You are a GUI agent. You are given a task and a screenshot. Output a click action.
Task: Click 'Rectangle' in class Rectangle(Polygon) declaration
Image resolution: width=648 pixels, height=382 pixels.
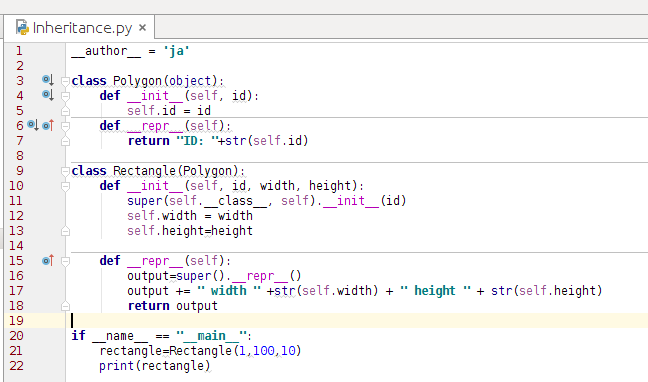(144, 171)
